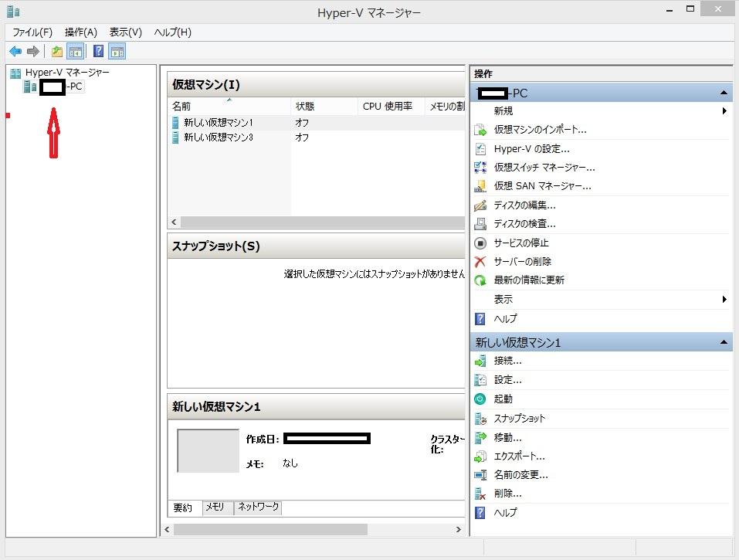Select 新しい仮想マシン3 in VM list

pos(219,137)
